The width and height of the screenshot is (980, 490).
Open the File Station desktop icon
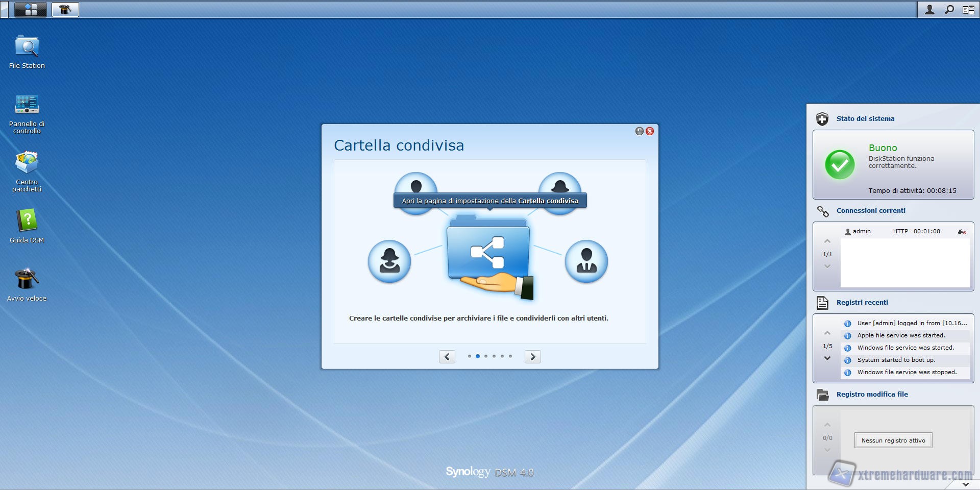click(27, 47)
